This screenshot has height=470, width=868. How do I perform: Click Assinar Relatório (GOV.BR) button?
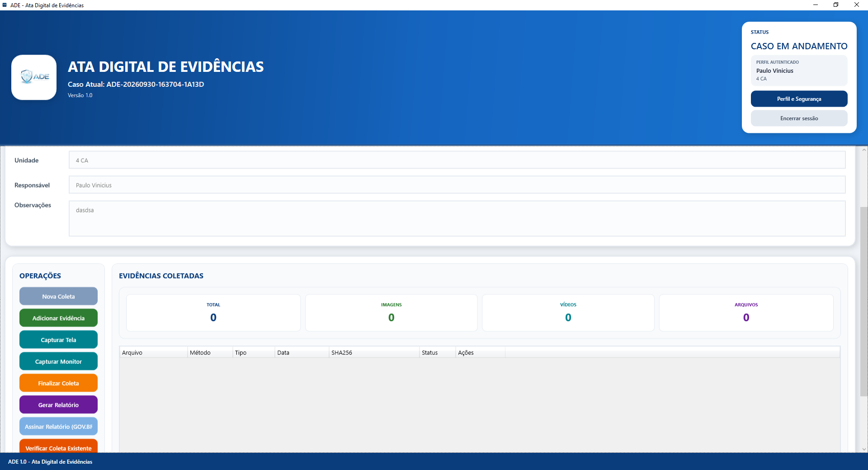click(58, 427)
